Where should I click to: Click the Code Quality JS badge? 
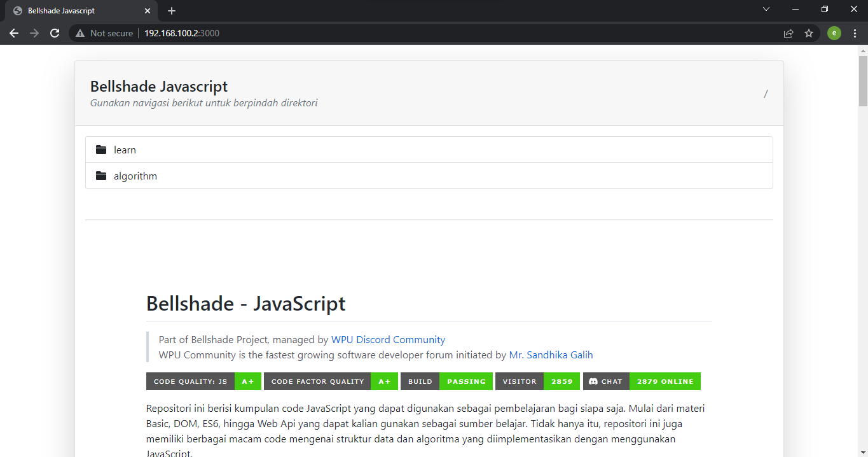pos(203,381)
